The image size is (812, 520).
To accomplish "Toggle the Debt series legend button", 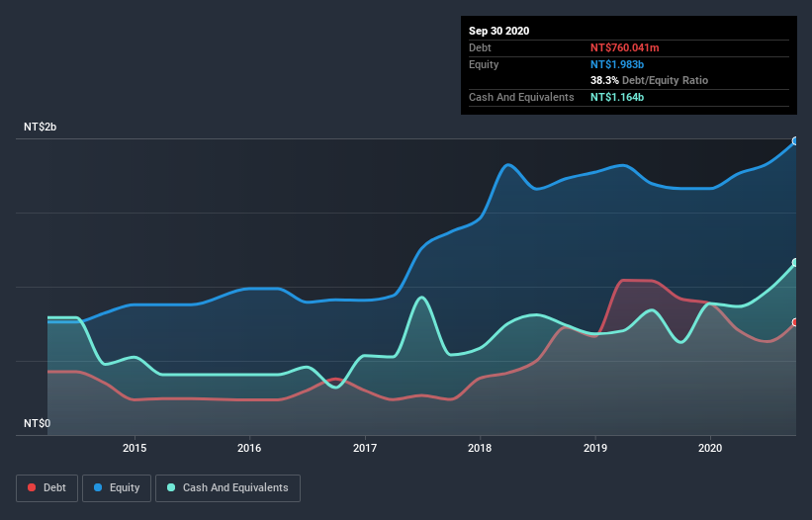I will pyautogui.click(x=46, y=488).
